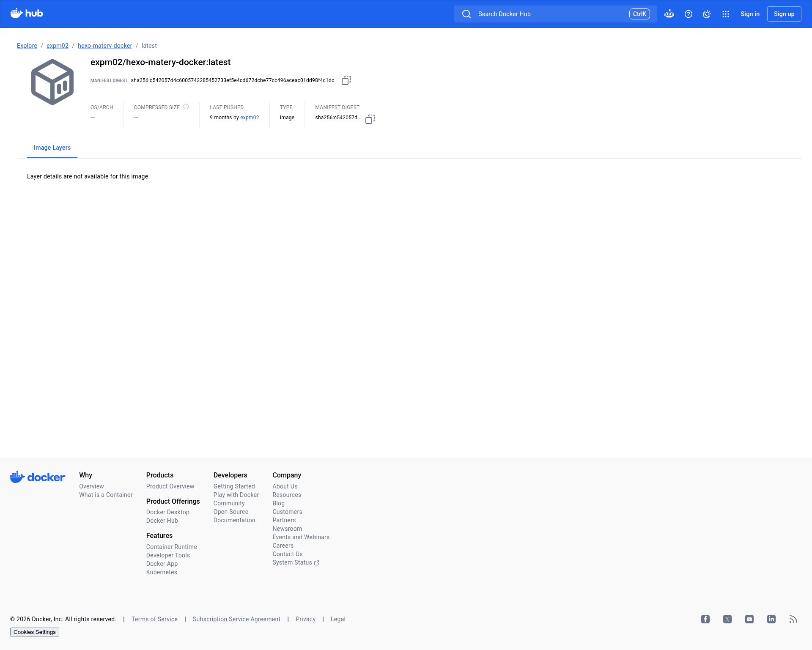Click "Layer details are not available" message
812x650 pixels.
point(88,176)
